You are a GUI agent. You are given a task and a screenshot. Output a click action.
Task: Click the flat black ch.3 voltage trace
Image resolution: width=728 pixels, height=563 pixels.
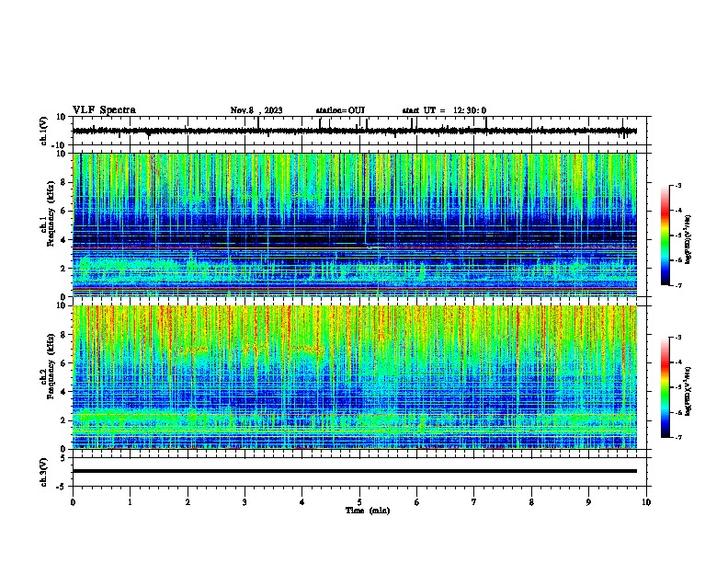pyautogui.click(x=354, y=471)
